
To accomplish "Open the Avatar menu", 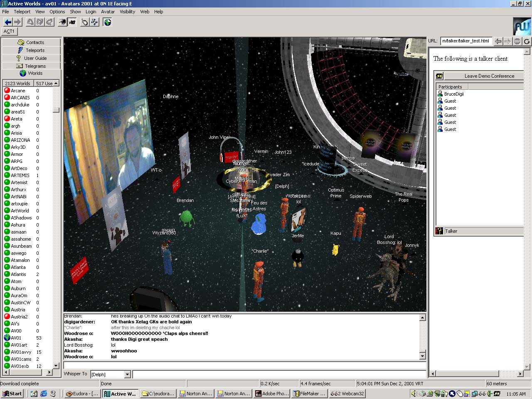I will click(108, 12).
